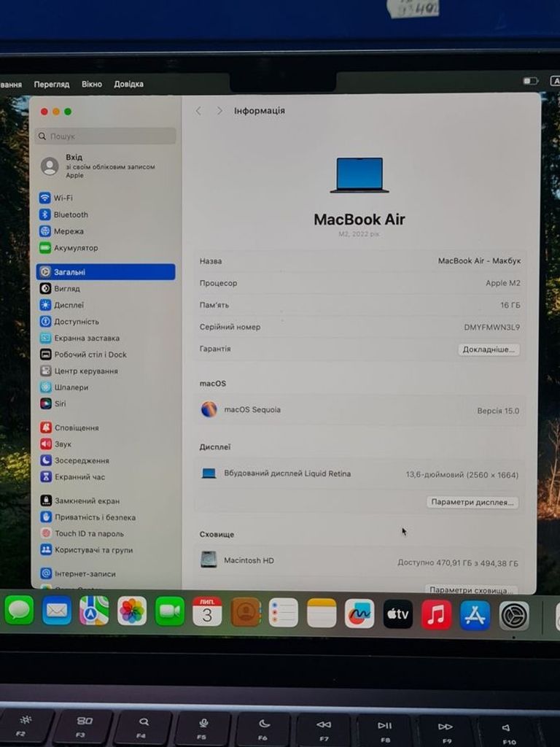Click the MacBook Air laptop image
Viewport: 560px width, 747px height.
point(359,175)
